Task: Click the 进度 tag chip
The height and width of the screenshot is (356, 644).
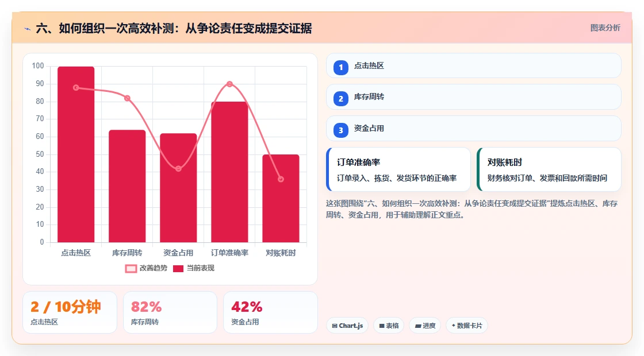Action: pos(425,326)
